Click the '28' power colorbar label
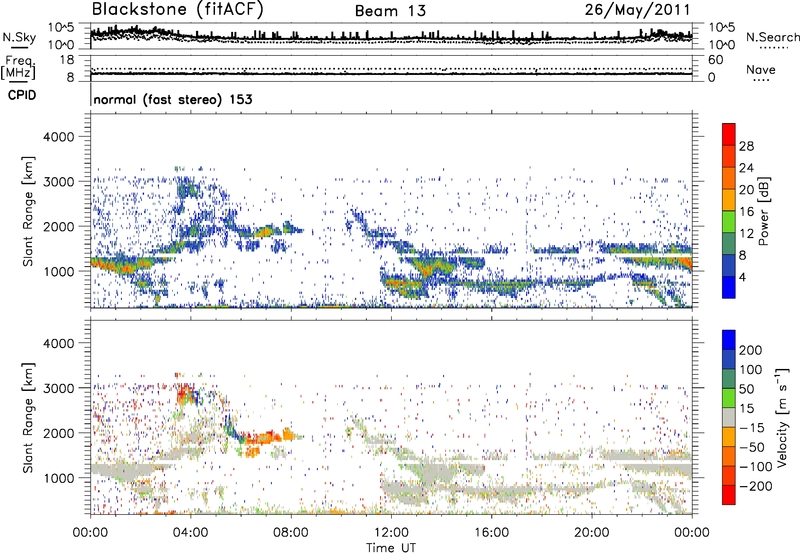 pyautogui.click(x=746, y=146)
